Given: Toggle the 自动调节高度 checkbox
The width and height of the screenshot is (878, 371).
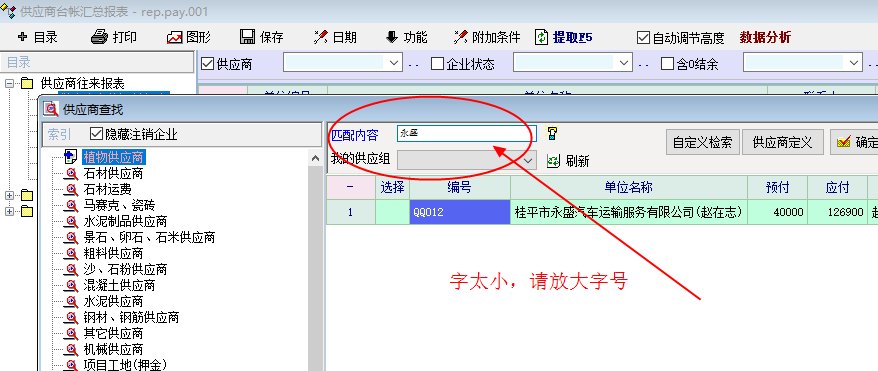Looking at the screenshot, I should point(643,38).
